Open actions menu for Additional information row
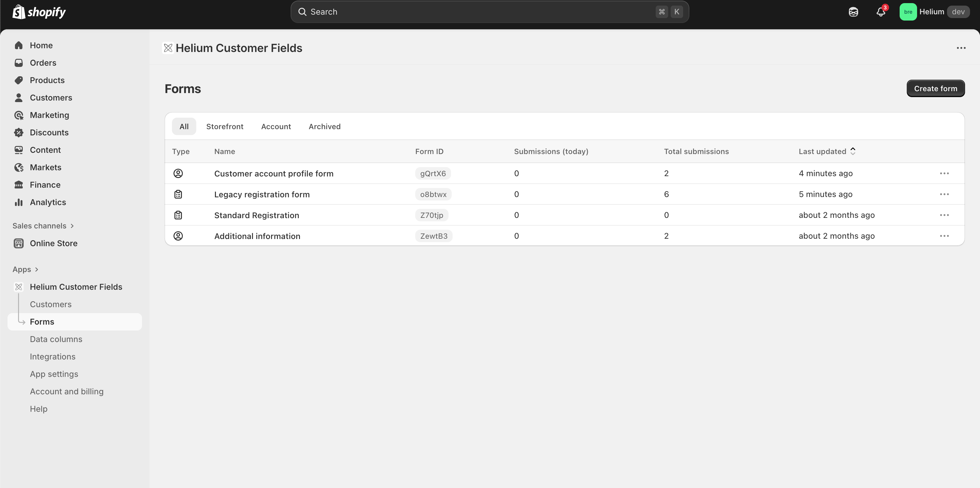Screen dimensions: 980x488 click(x=944, y=236)
